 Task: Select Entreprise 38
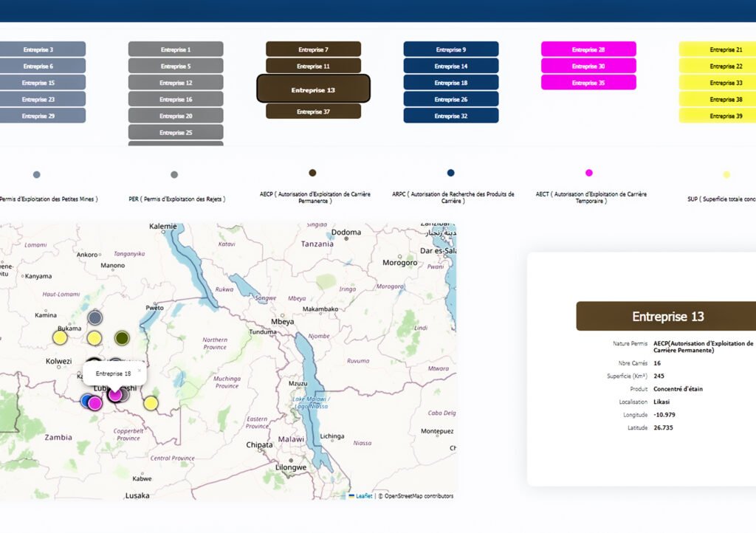coord(718,99)
